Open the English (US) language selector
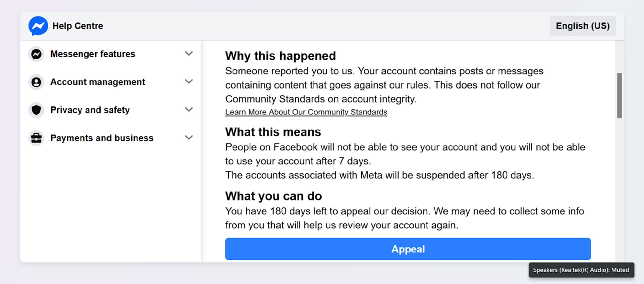The height and width of the screenshot is (284, 644). 582,26
